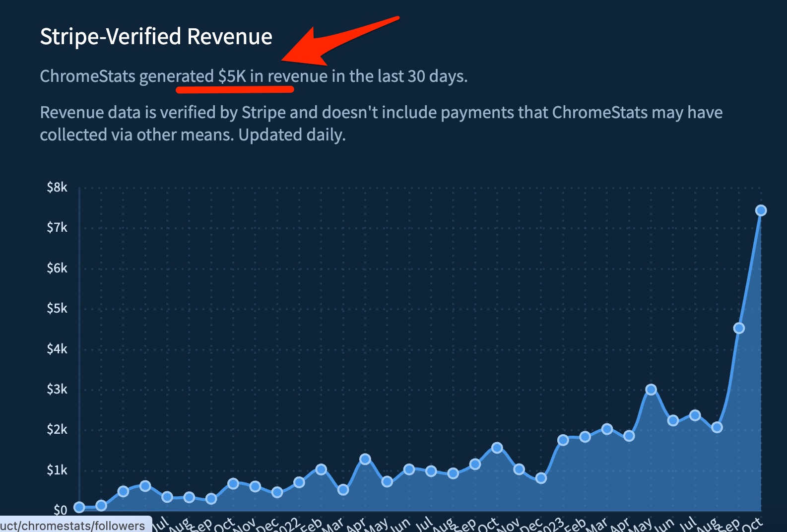
Task: Select the Apr 2022 peak point near $1.3k
Action: click(365, 459)
